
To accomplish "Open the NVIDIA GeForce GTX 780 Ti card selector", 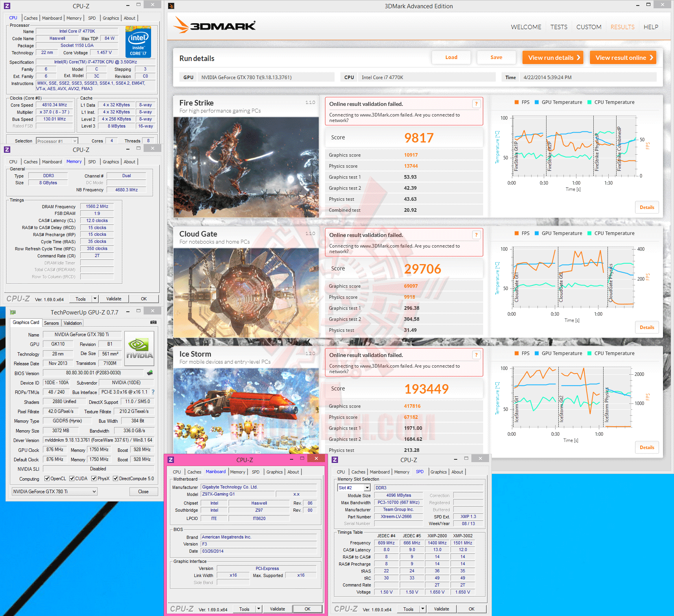I will pyautogui.click(x=54, y=491).
